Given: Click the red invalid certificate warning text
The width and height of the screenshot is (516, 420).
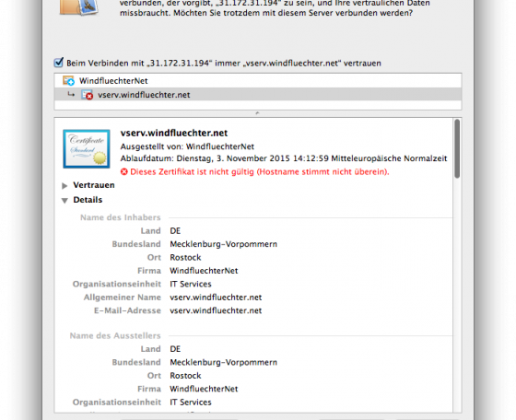Looking at the screenshot, I should pos(260,171).
